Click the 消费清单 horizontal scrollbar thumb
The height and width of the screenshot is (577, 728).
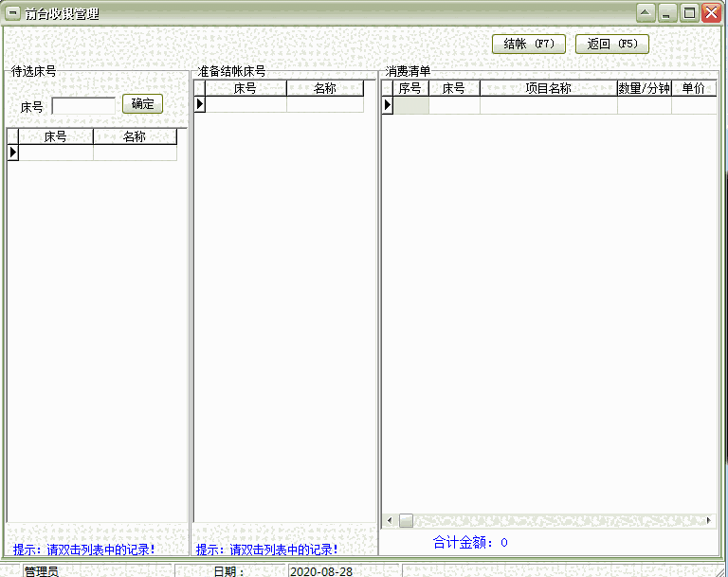click(406, 520)
